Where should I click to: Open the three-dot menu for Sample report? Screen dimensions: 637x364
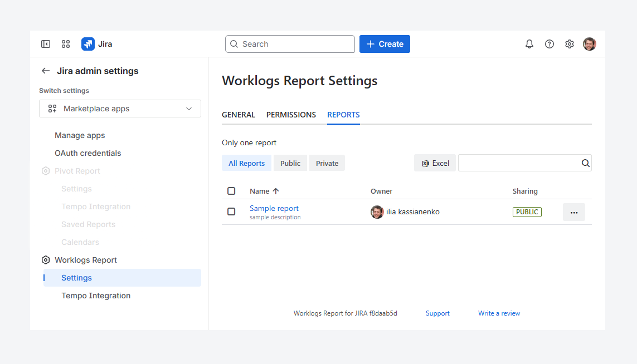click(x=573, y=212)
